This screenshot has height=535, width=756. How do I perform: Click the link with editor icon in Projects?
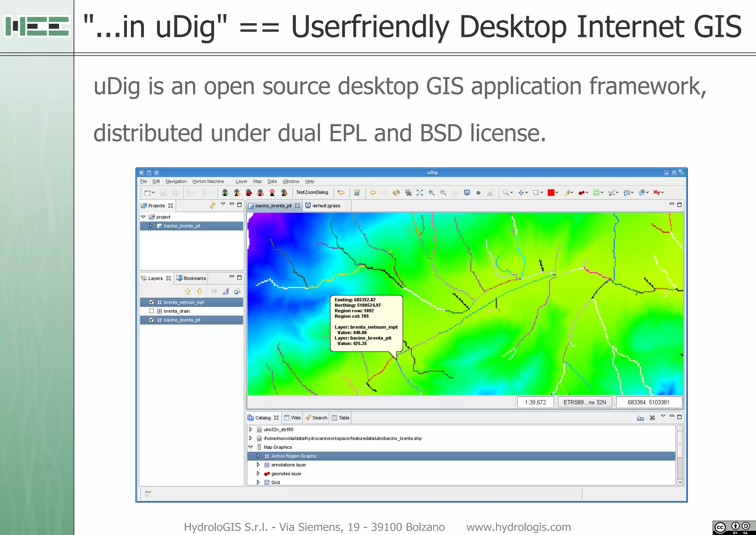[x=212, y=205]
